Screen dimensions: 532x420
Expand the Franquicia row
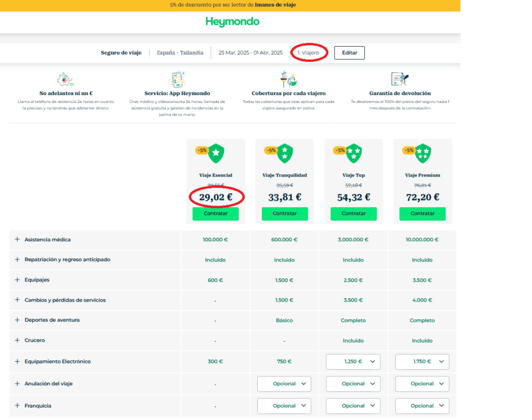pyautogui.click(x=17, y=405)
